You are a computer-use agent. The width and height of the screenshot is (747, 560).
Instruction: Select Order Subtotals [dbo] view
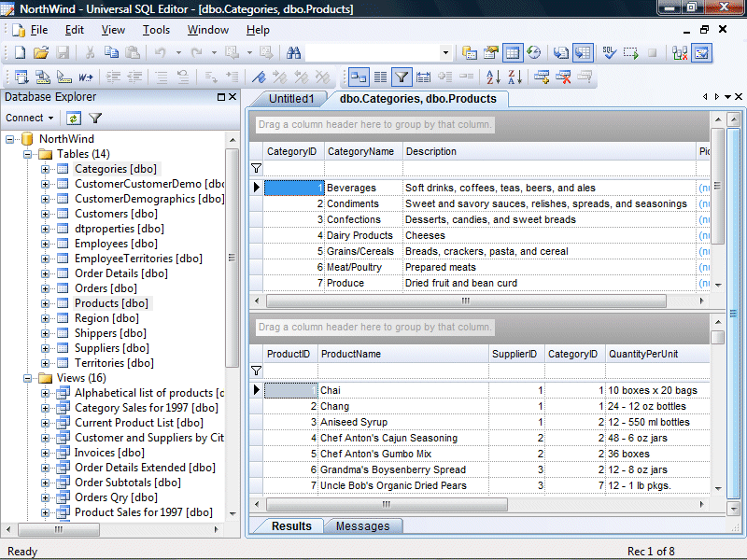(128, 483)
